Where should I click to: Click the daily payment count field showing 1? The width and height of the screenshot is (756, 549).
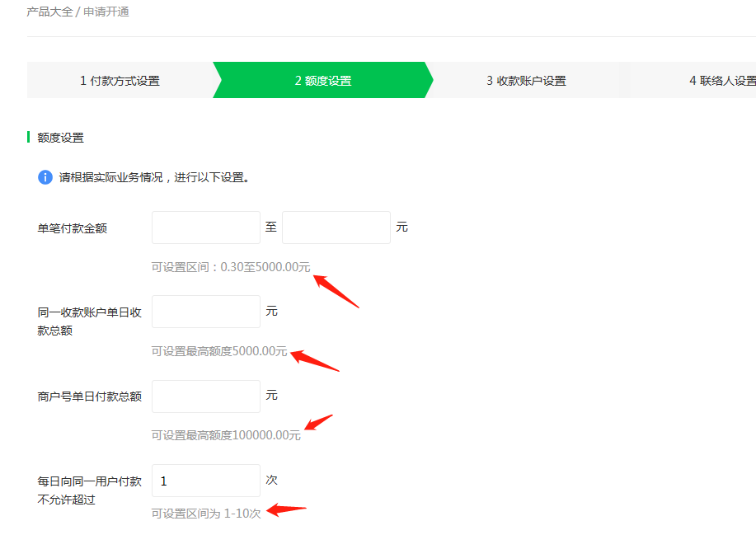click(x=206, y=481)
